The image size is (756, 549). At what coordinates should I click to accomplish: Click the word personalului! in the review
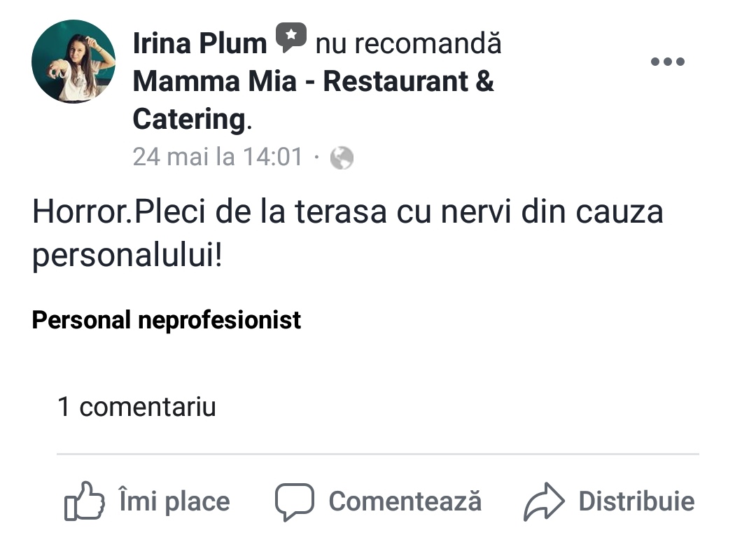pos(127,256)
